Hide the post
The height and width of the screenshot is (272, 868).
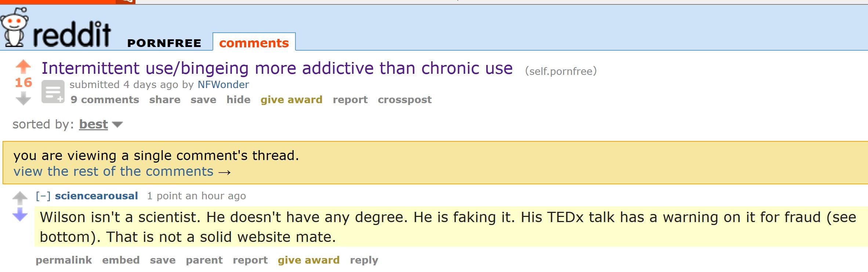click(x=238, y=100)
